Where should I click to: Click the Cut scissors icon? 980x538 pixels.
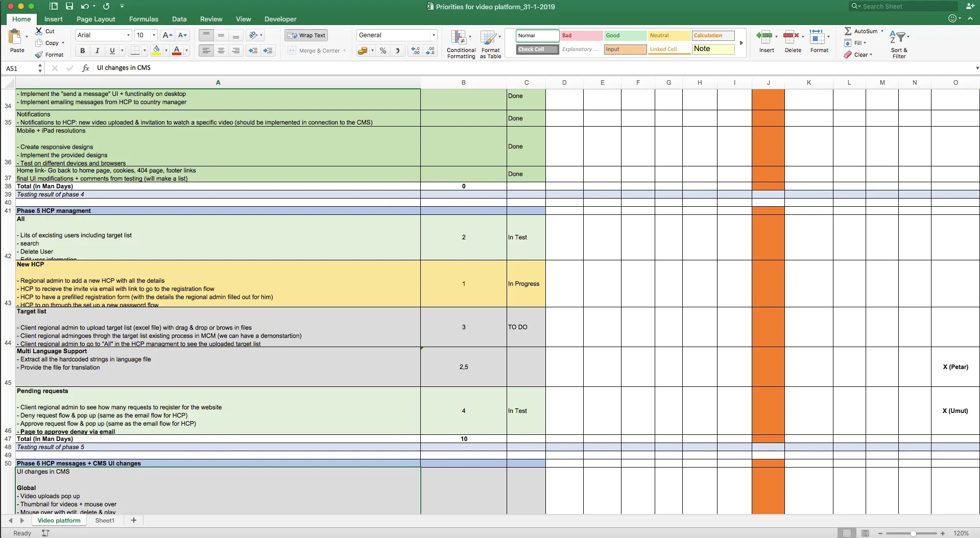39,31
